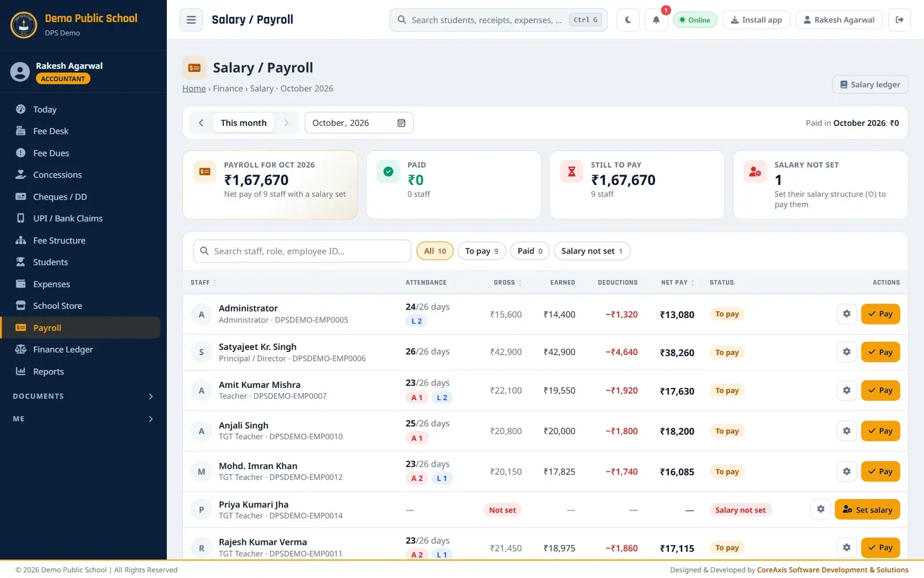The image size is (924, 578).
Task: Click the CoreAxis Software Development & Solutions link
Action: [x=833, y=570]
